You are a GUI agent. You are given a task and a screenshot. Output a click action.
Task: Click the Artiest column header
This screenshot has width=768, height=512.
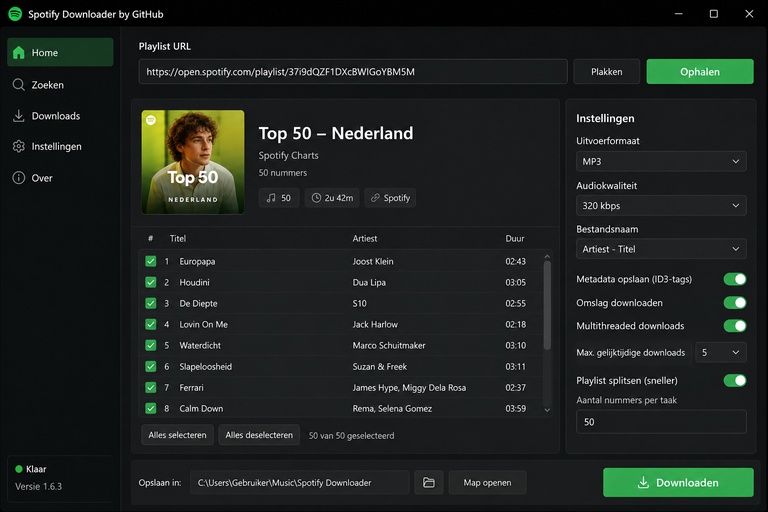tap(365, 239)
